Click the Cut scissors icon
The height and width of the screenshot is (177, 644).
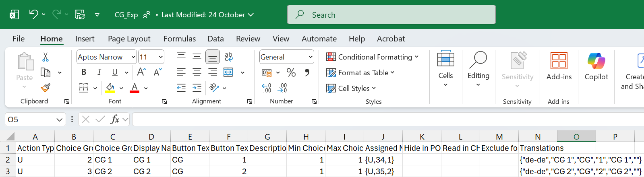46,57
